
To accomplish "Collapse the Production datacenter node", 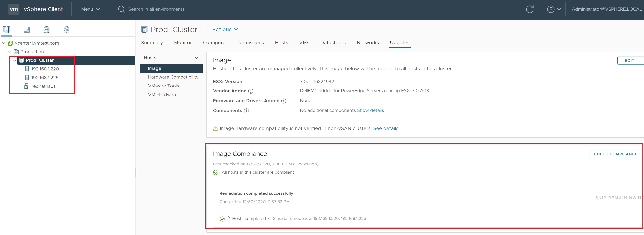I will [x=9, y=52].
